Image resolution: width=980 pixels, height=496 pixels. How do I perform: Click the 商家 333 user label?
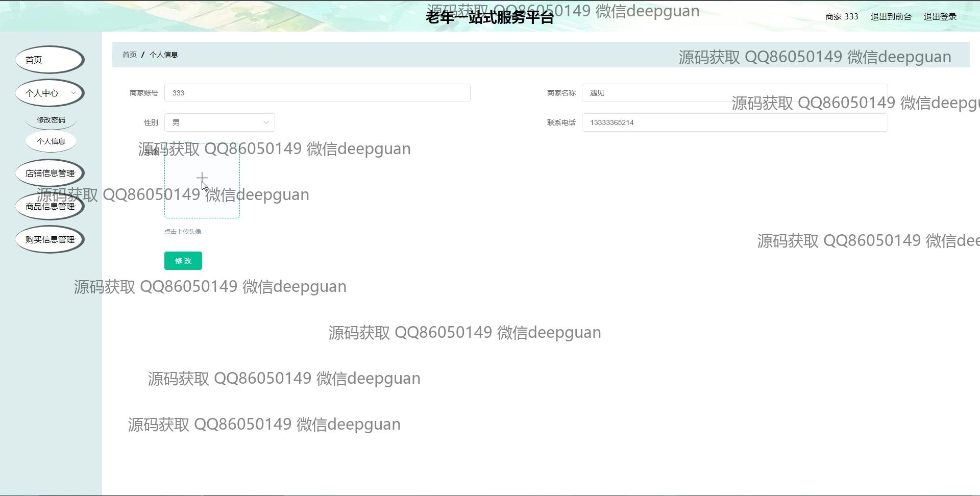(x=841, y=17)
